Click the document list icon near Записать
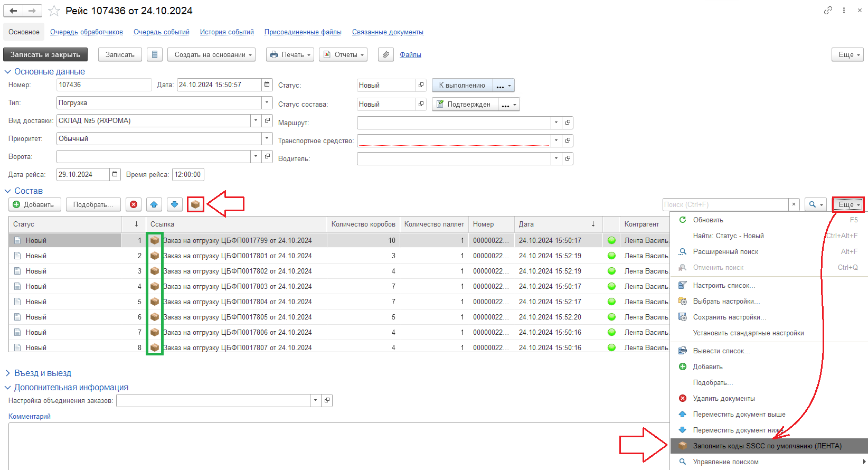Screen dimensions: 868x470 coord(154,54)
